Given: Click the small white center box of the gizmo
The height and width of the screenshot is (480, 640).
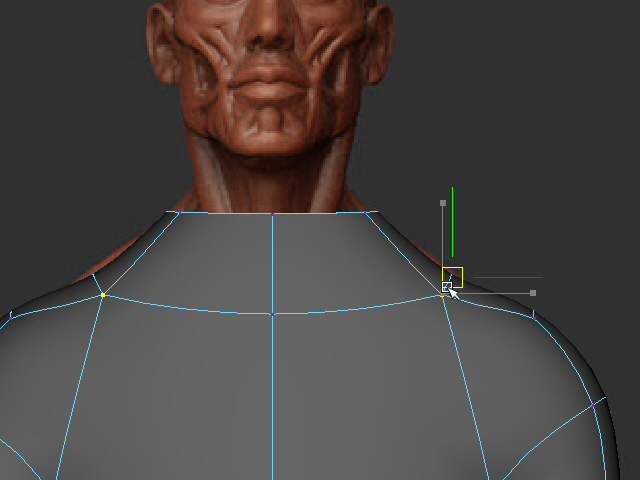Looking at the screenshot, I should pos(446,288).
